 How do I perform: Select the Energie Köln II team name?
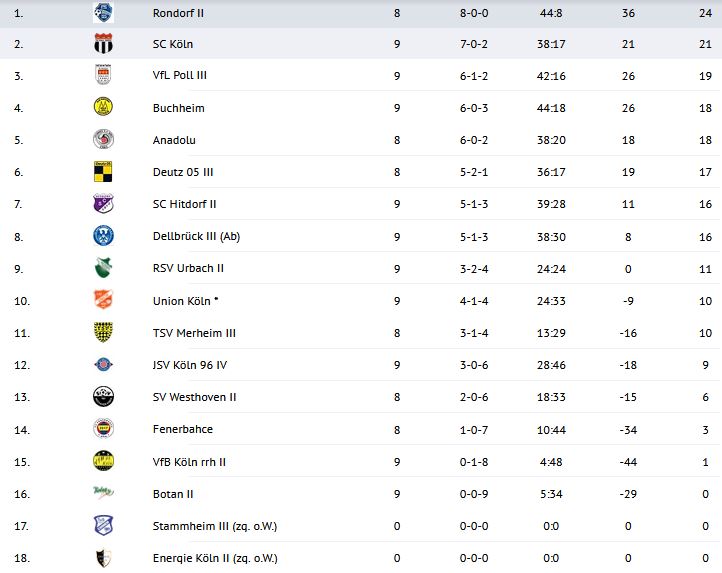coord(214,558)
